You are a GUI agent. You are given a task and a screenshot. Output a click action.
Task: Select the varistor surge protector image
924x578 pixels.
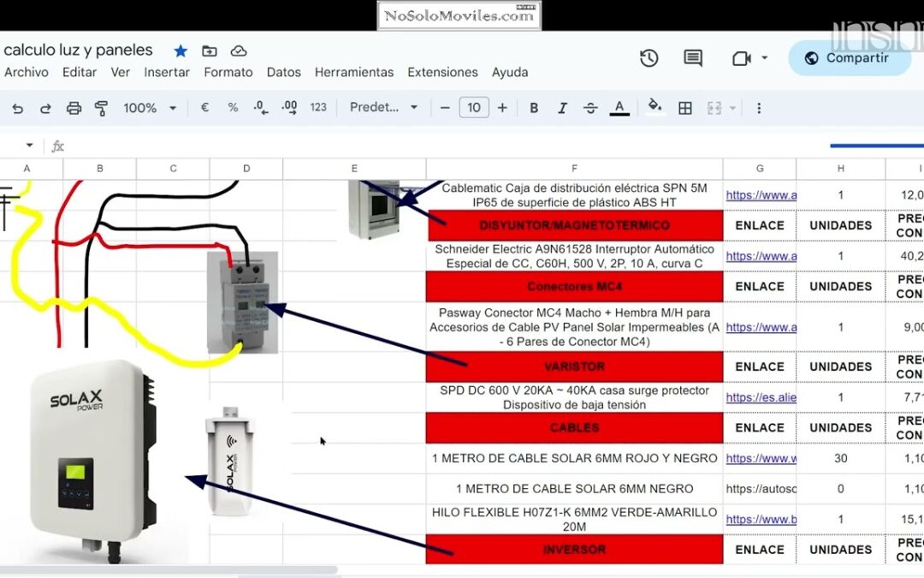click(242, 302)
